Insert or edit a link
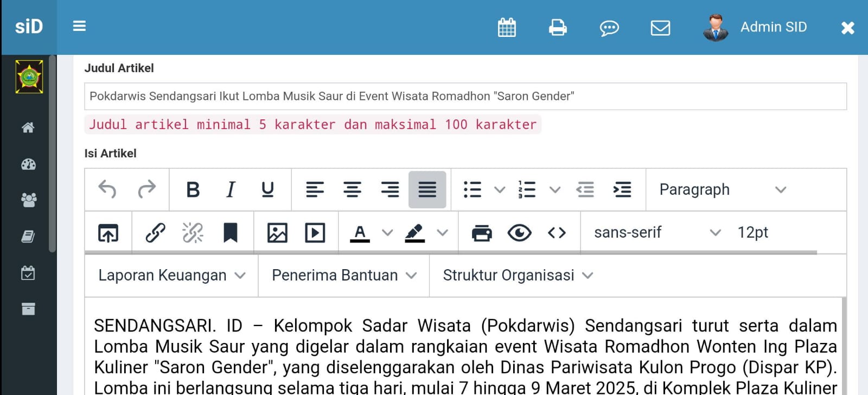 coord(155,233)
